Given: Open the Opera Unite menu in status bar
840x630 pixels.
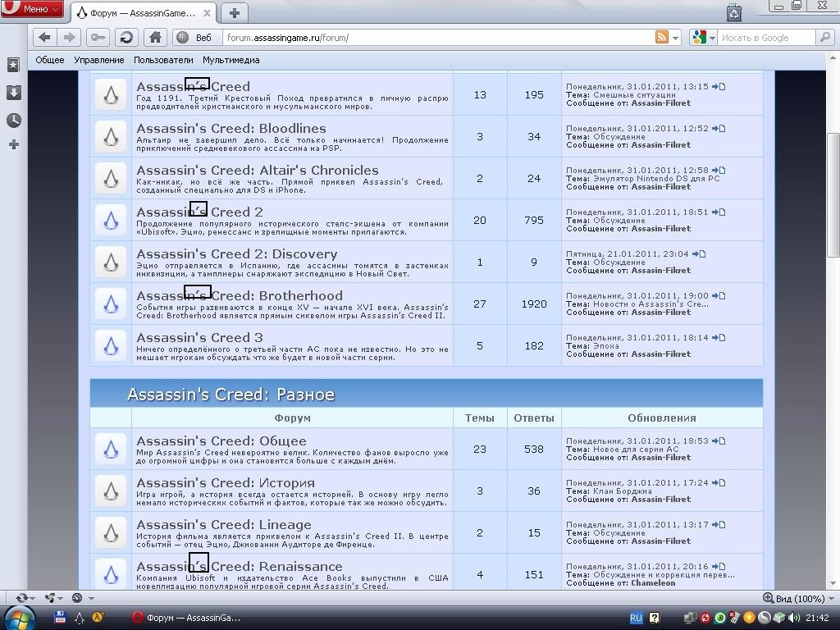Looking at the screenshot, I should [x=53, y=598].
